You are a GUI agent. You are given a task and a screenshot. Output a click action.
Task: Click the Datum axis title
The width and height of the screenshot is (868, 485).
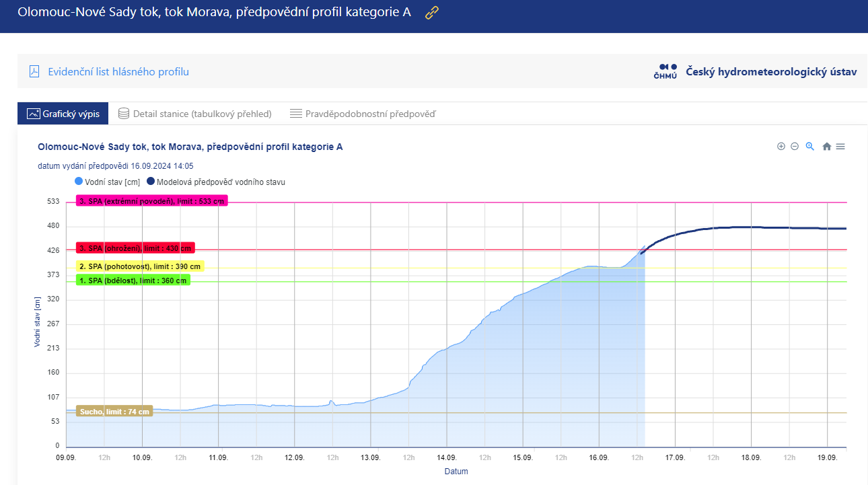pos(456,472)
